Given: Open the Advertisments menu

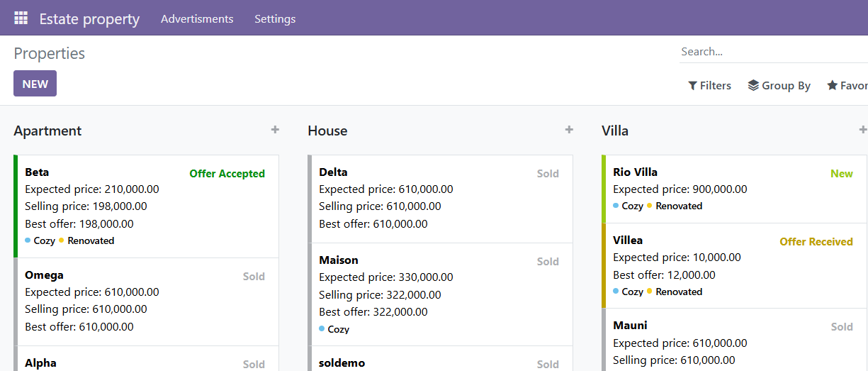Looking at the screenshot, I should click(x=197, y=19).
